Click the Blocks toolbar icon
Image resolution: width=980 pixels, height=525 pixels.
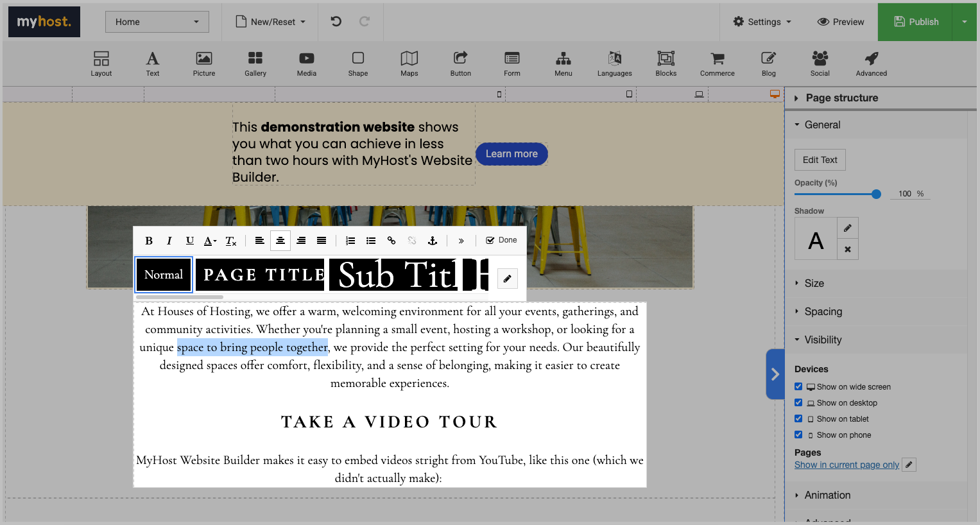(x=666, y=64)
